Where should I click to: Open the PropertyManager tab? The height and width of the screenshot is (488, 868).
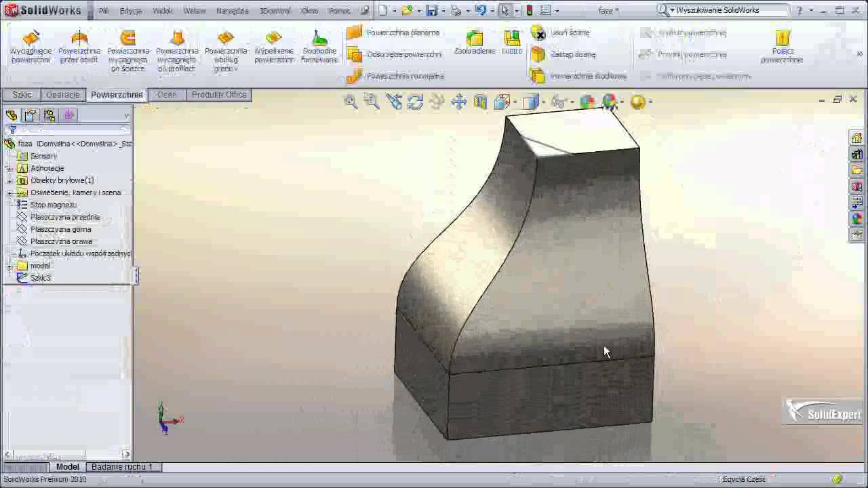(x=31, y=116)
